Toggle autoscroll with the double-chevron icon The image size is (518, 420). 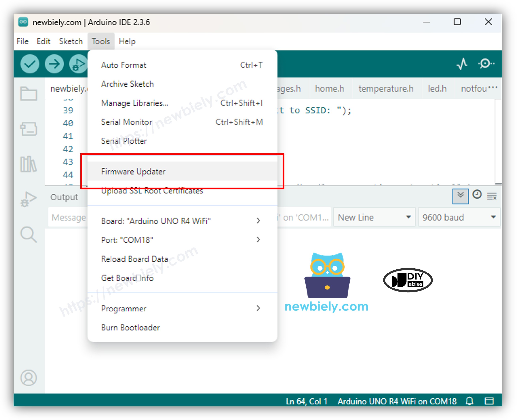(x=460, y=196)
